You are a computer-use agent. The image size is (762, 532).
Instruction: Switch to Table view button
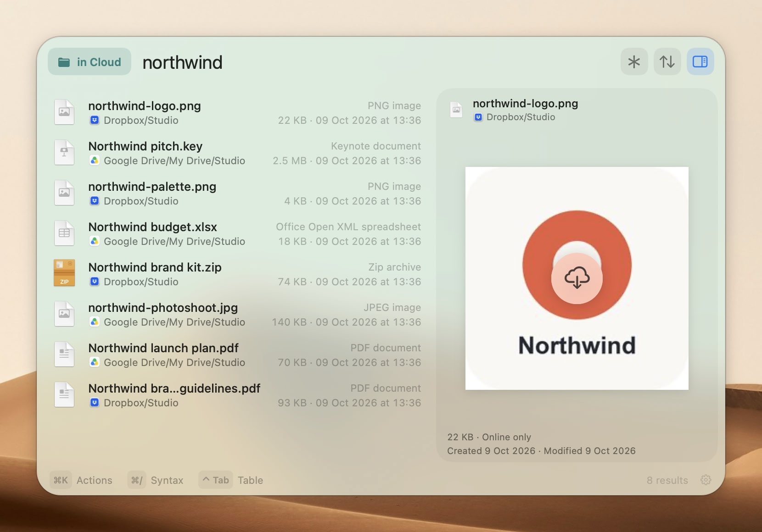(231, 480)
